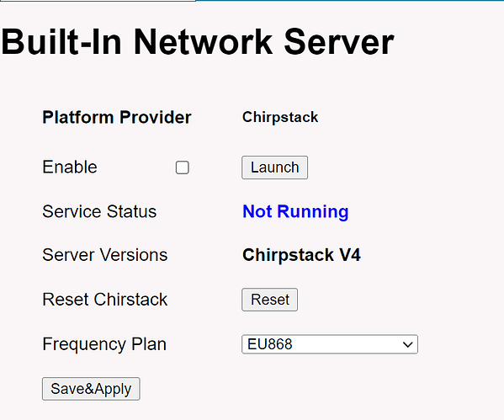This screenshot has height=420, width=504.
Task: Tick the Enable checkbox
Action: point(183,167)
